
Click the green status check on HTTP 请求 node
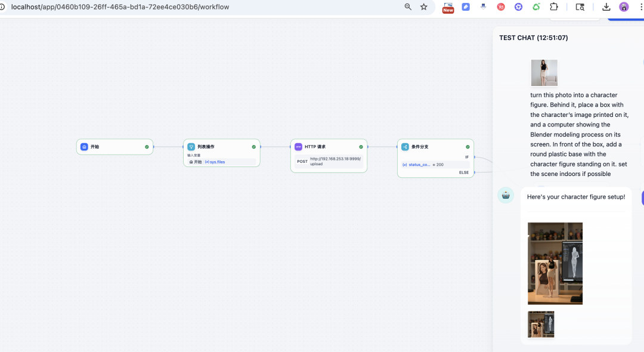tap(360, 146)
